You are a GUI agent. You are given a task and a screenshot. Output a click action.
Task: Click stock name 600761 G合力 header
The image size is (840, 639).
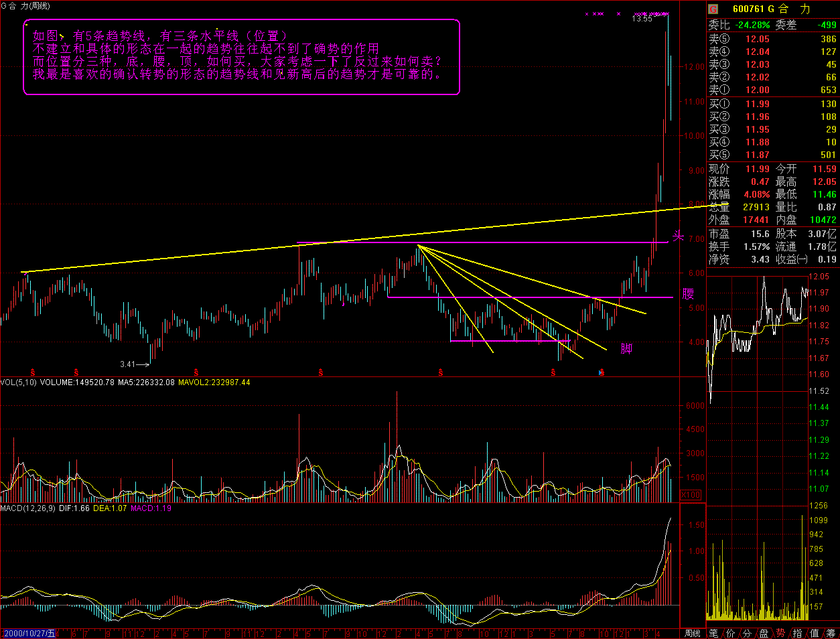coord(772,9)
